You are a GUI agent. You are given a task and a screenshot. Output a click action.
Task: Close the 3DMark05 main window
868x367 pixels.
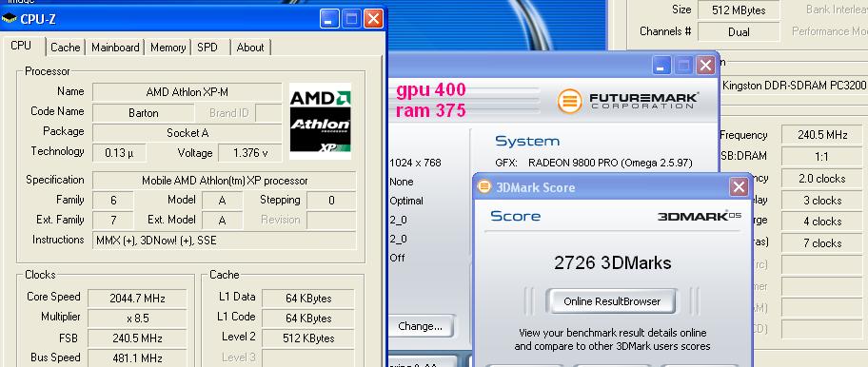click(x=705, y=66)
